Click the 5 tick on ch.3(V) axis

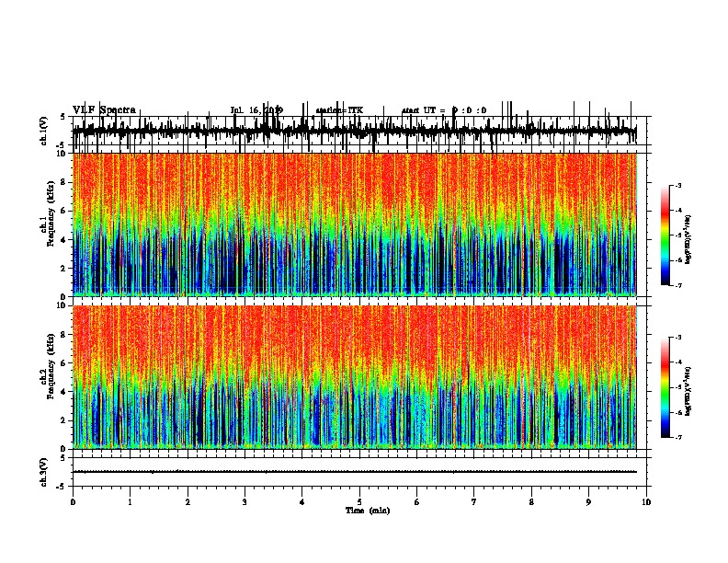tap(63, 458)
